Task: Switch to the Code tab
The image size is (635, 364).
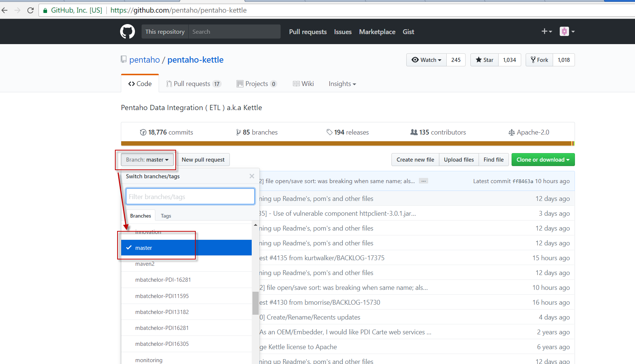Action: point(140,84)
